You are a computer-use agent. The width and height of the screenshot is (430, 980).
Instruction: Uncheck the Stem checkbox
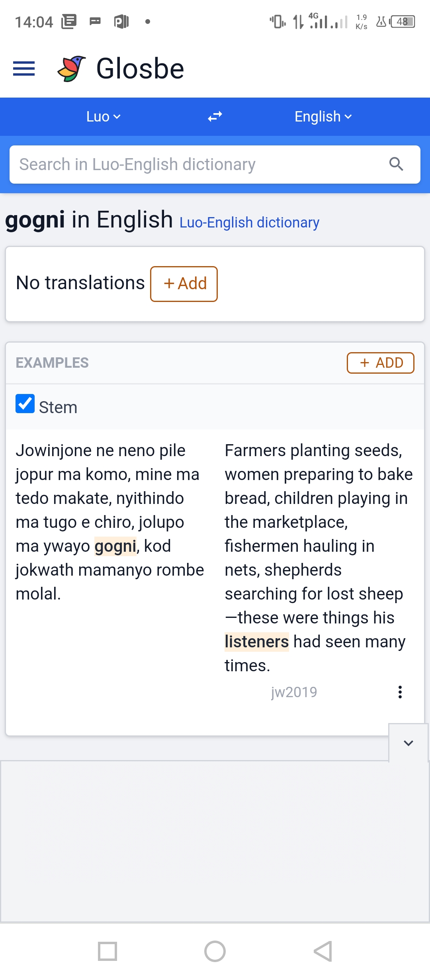point(25,404)
